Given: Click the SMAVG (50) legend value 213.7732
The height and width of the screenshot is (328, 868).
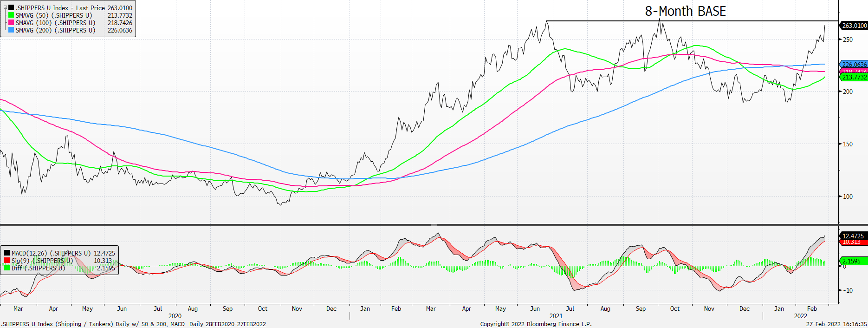Looking at the screenshot, I should tap(120, 15).
